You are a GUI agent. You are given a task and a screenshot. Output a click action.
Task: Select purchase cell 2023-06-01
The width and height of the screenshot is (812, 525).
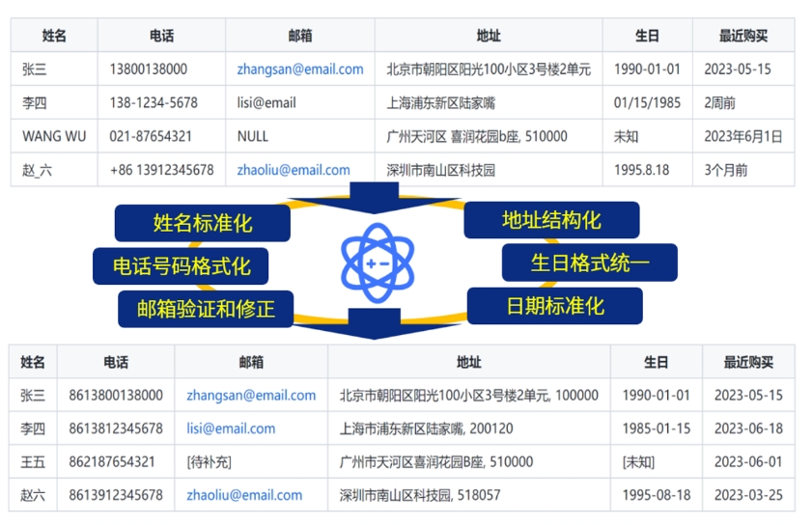[x=749, y=461]
